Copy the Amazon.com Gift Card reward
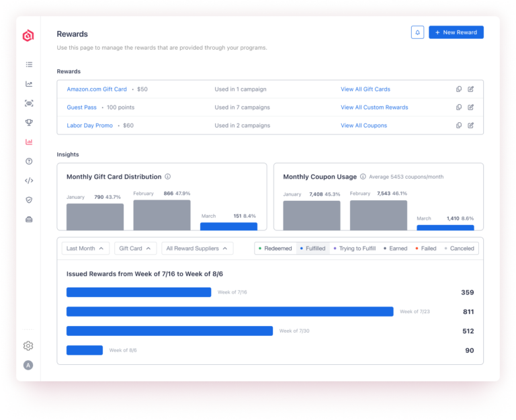This screenshot has height=420, width=516. (x=459, y=89)
